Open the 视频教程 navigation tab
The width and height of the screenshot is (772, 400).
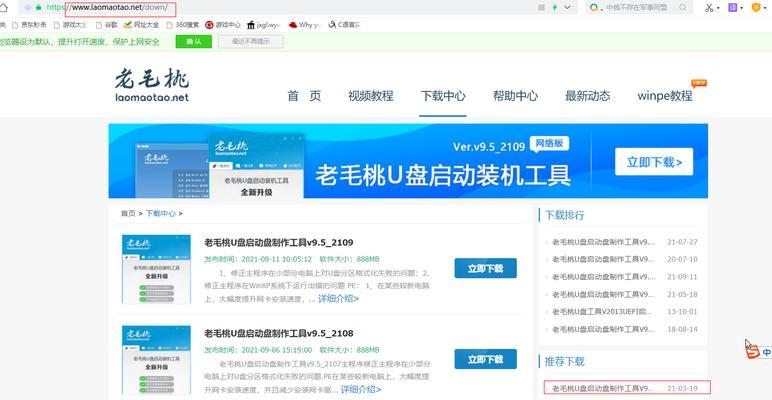371,96
